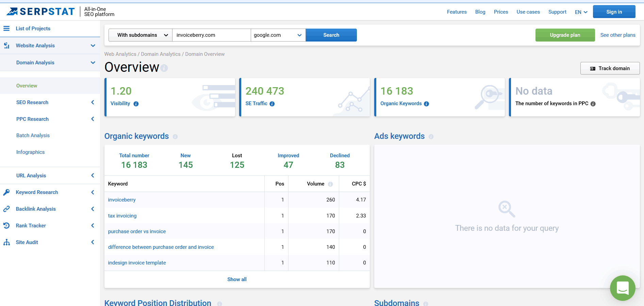Click the Upgrade plan button

[565, 35]
